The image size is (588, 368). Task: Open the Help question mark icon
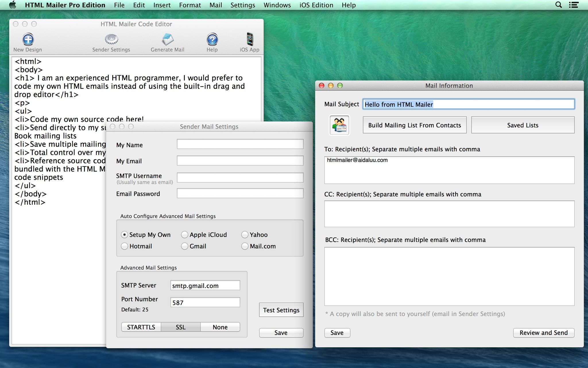[212, 39]
